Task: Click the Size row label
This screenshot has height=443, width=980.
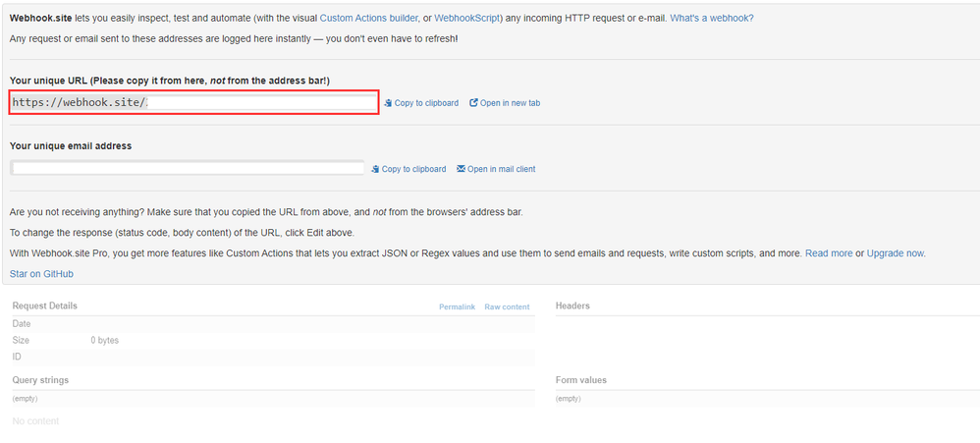Action: coord(21,341)
